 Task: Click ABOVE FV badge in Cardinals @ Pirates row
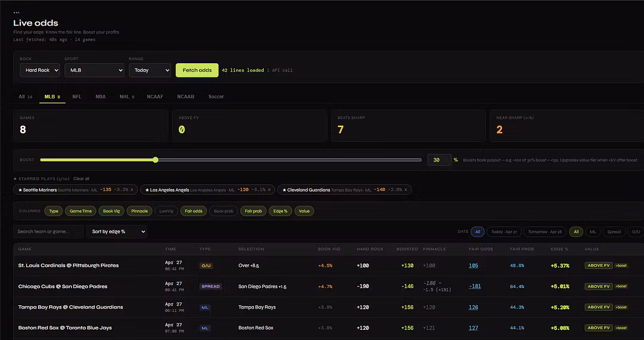click(x=599, y=265)
